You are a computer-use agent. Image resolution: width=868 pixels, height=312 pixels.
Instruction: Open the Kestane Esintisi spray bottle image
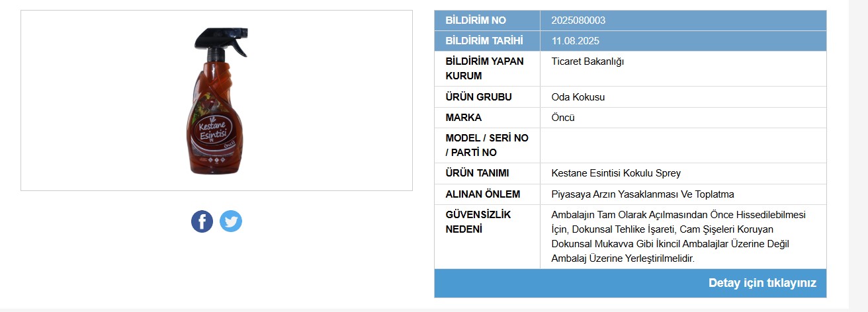point(216,100)
